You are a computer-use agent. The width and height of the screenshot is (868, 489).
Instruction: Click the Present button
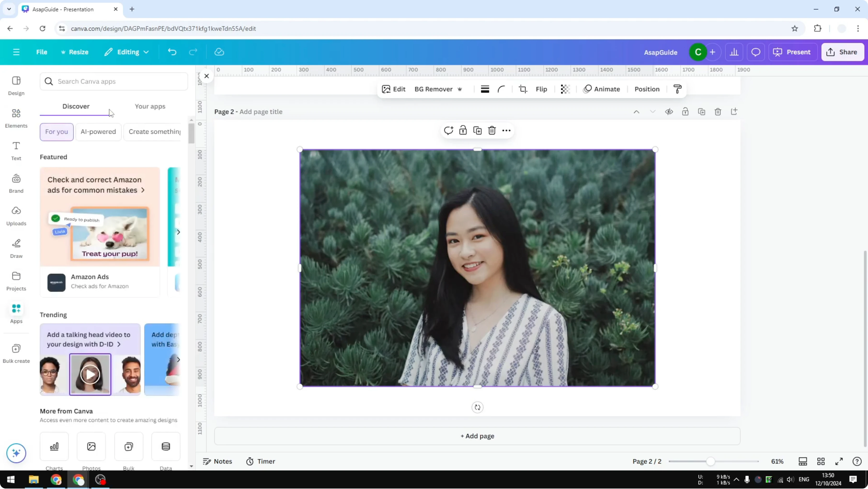793,52
